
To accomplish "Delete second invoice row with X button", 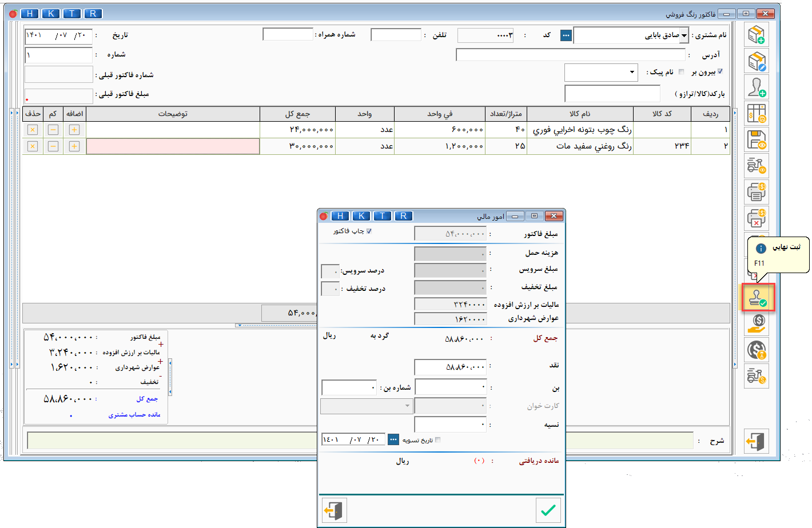I will point(33,147).
